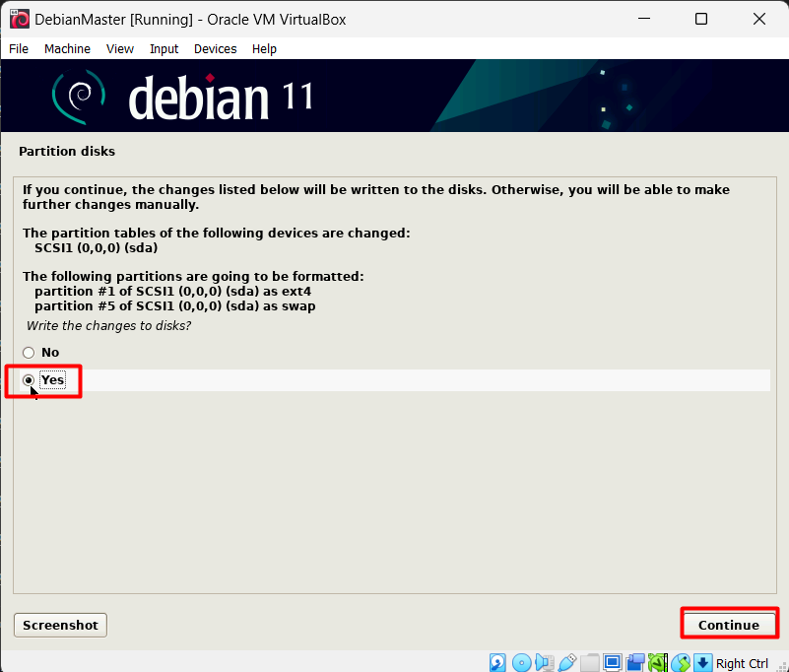Click the VirtualBox window title icon

tap(20, 19)
